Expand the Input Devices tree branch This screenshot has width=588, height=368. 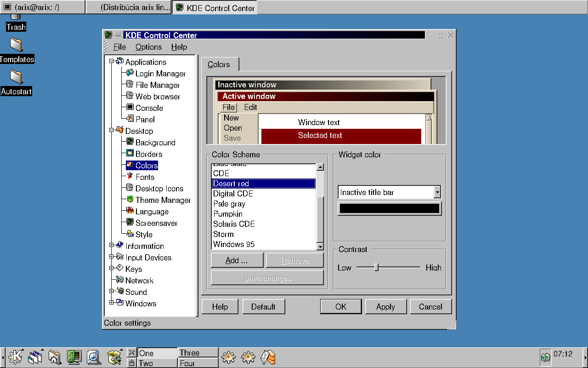pyautogui.click(x=111, y=257)
